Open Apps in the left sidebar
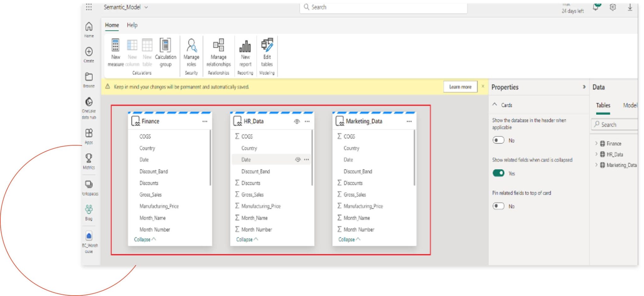Image resolution: width=644 pixels, height=296 pixels. pyautogui.click(x=89, y=137)
